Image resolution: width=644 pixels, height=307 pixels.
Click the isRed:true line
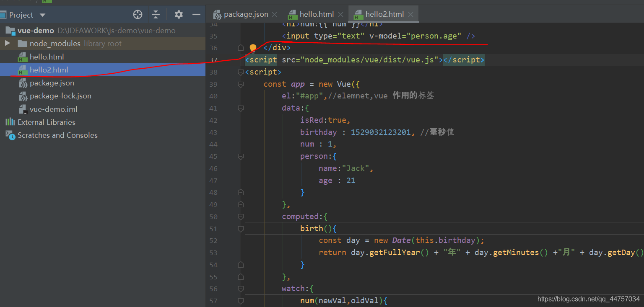tap(325, 120)
